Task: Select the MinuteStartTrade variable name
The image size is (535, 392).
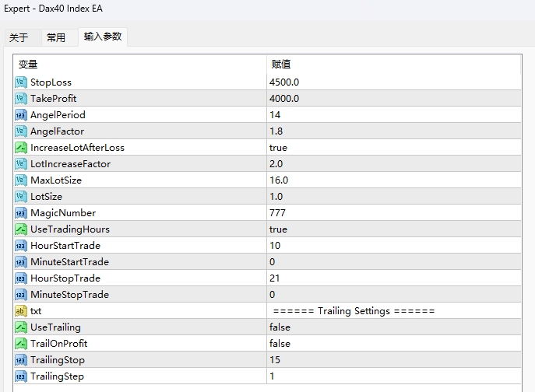Action: tap(69, 262)
